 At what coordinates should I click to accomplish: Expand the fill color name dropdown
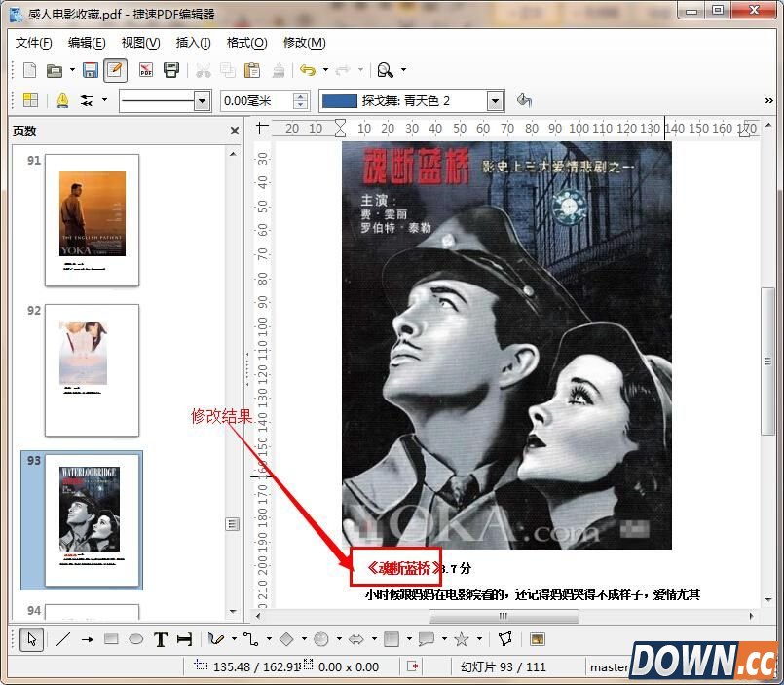click(x=495, y=100)
